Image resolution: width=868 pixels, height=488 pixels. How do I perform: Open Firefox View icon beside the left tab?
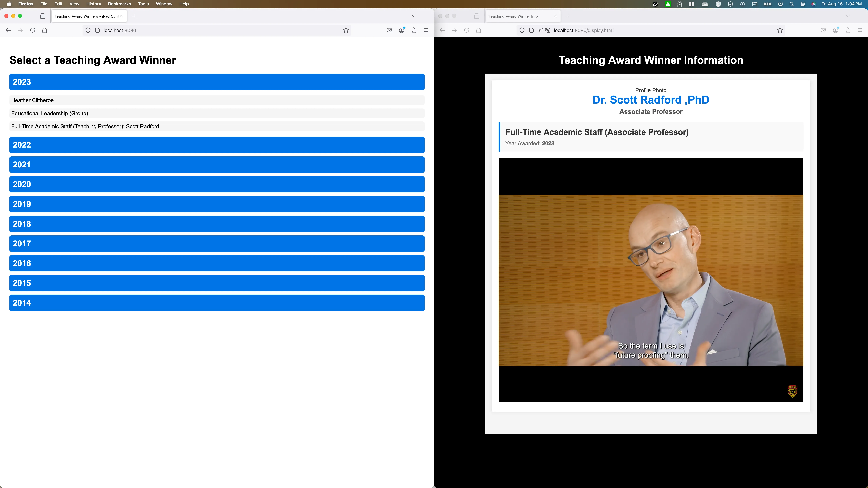(x=43, y=16)
